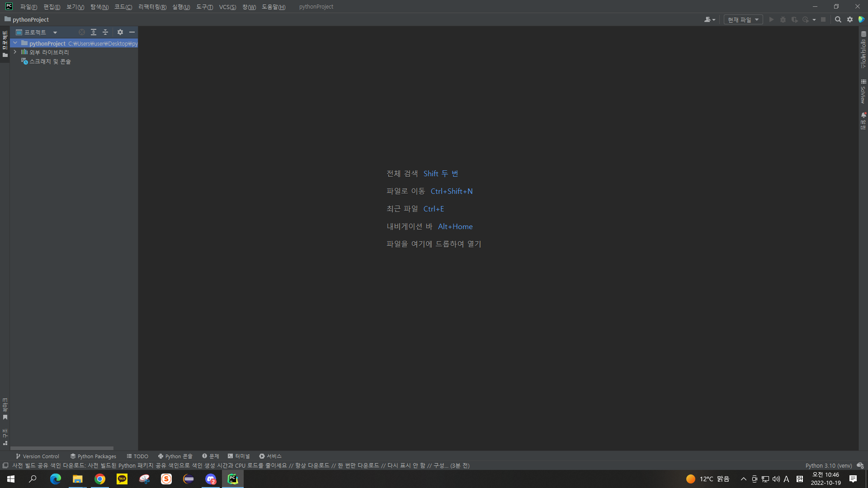Expand all items in the Project tree
Viewport: 868px width, 488px height.
(x=94, y=32)
